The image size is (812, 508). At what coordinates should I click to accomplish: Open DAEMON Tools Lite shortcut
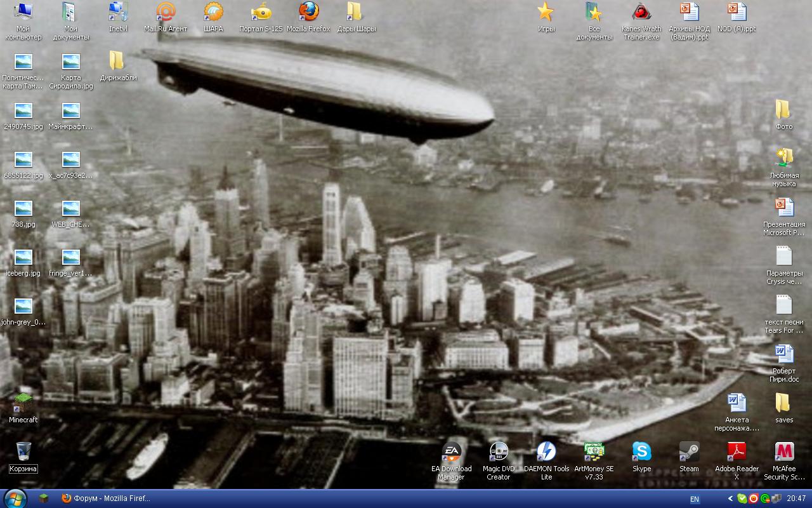(x=546, y=452)
